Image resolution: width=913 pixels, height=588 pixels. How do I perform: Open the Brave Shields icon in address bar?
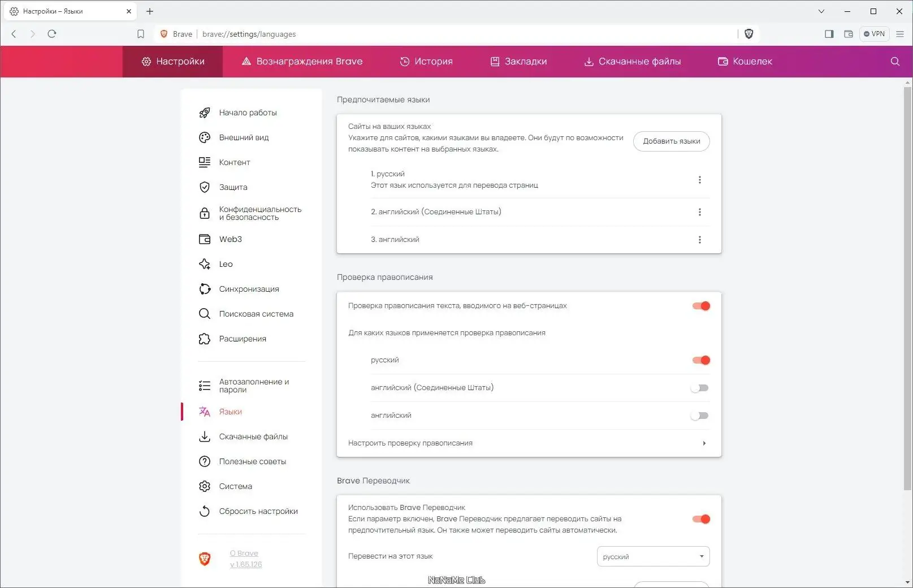(748, 34)
